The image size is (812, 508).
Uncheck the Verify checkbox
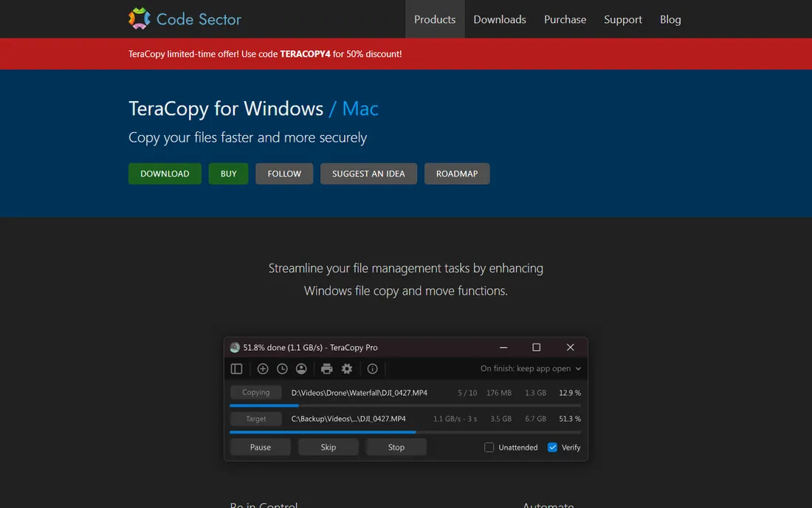click(553, 447)
